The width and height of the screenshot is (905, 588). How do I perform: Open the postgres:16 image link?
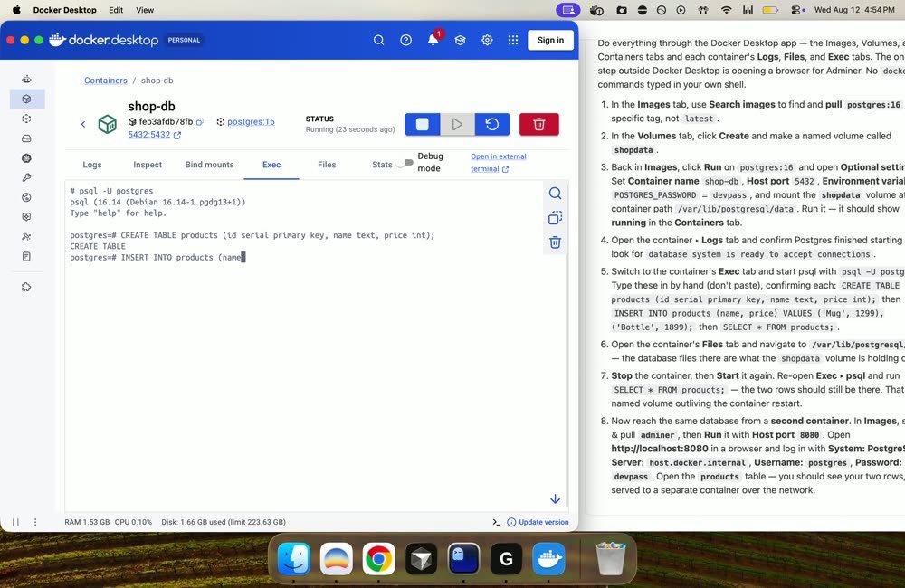251,122
